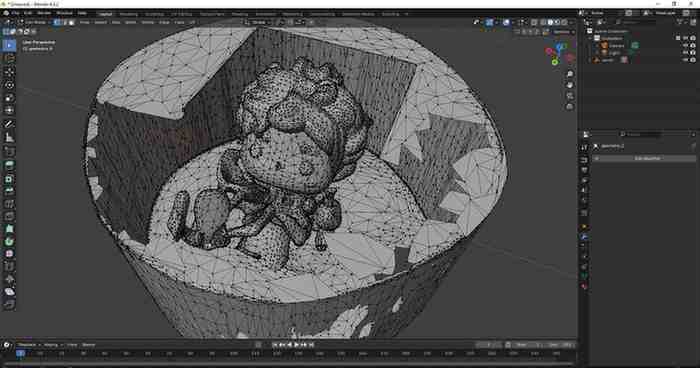Select the Rotate tool
Screen dimensions: 700x368
9,85
